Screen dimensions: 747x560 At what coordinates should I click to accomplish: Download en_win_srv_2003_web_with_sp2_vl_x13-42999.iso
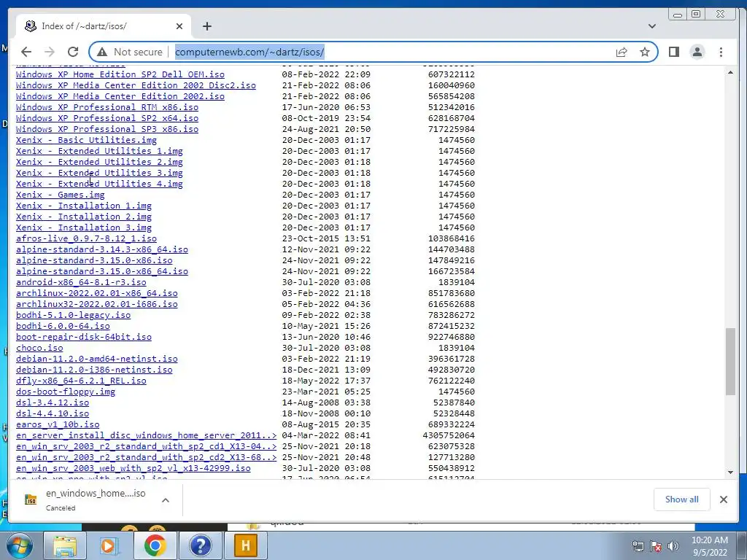point(133,469)
